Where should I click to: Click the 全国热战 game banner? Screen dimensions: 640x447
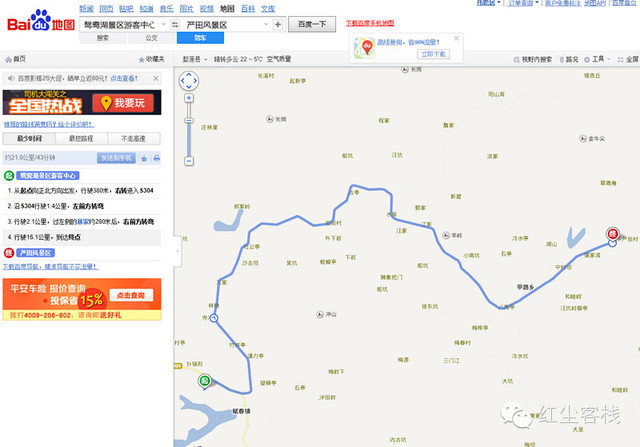point(82,102)
